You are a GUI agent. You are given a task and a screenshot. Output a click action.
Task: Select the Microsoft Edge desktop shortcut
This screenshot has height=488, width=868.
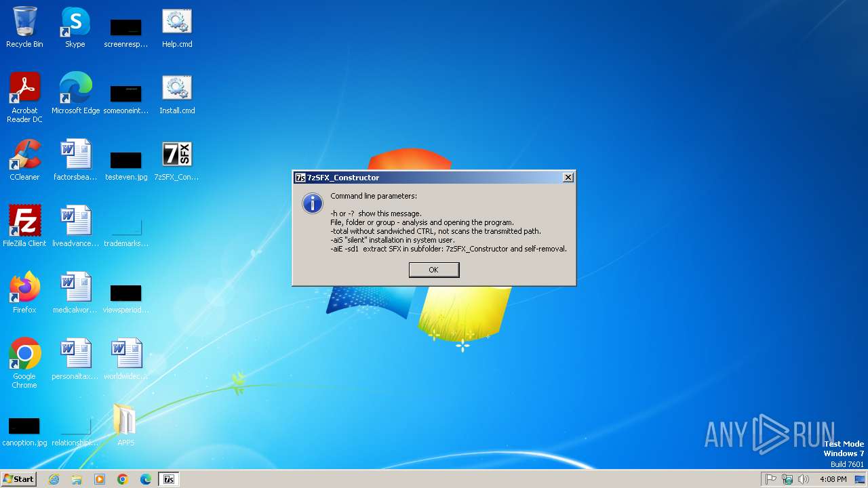pyautogui.click(x=75, y=94)
